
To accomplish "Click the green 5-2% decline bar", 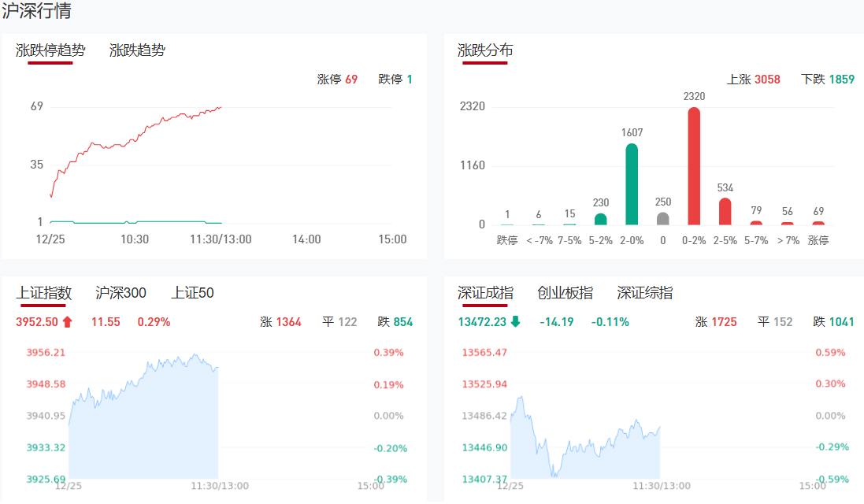I will (x=601, y=219).
